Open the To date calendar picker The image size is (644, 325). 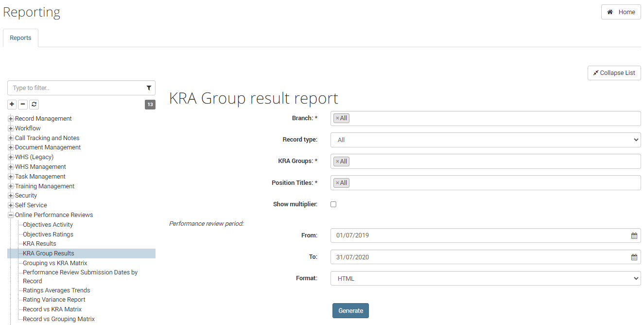tap(634, 257)
